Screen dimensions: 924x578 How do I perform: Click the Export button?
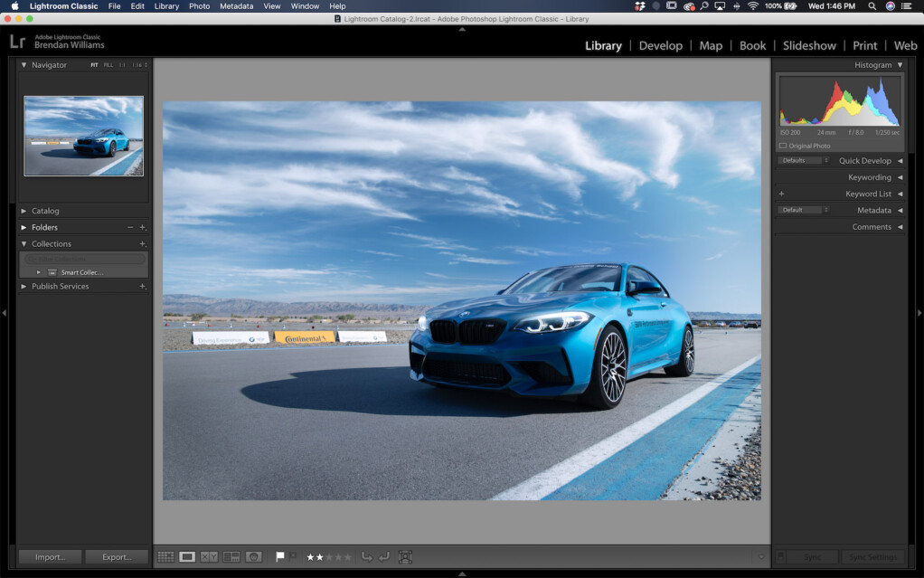[x=117, y=556]
